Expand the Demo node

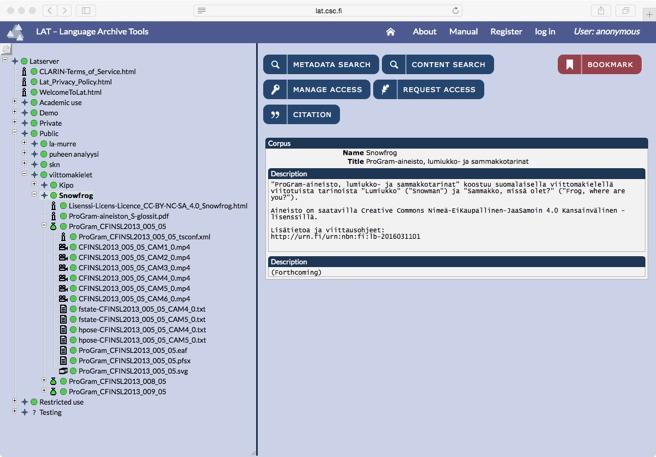[x=15, y=112]
